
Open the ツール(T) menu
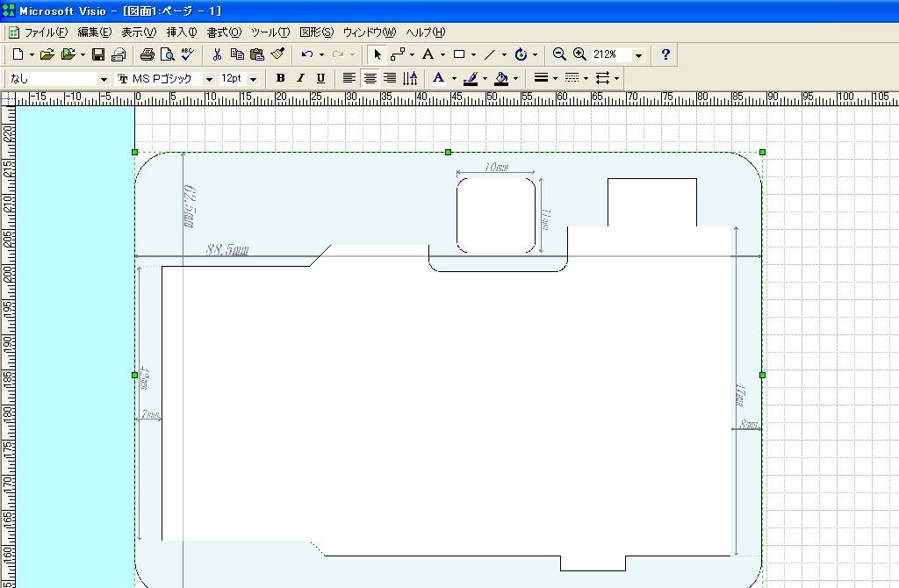tap(270, 32)
